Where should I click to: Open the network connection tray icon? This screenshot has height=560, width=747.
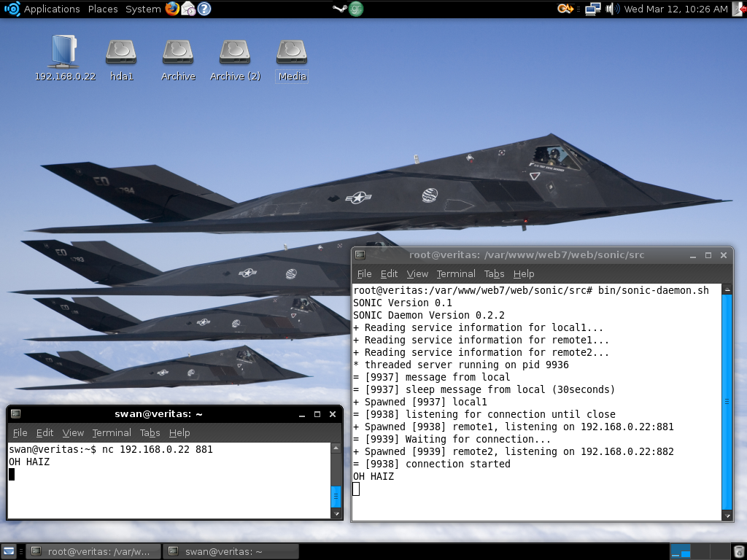click(x=593, y=9)
